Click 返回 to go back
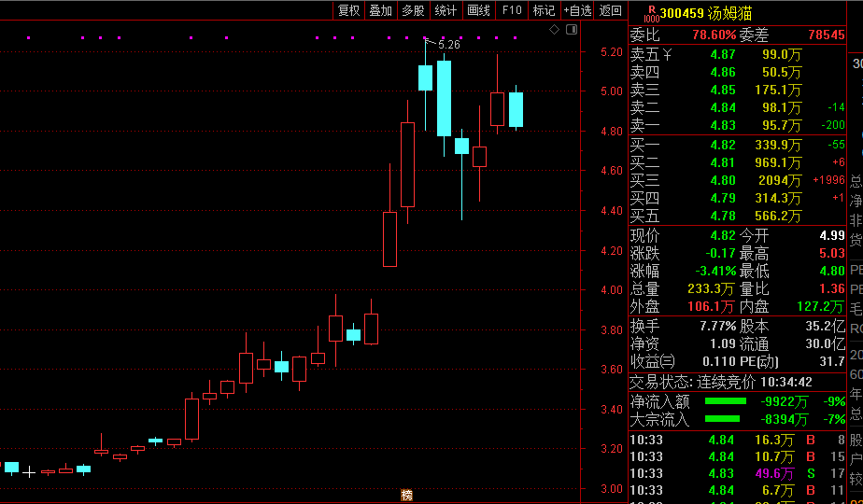 click(611, 10)
